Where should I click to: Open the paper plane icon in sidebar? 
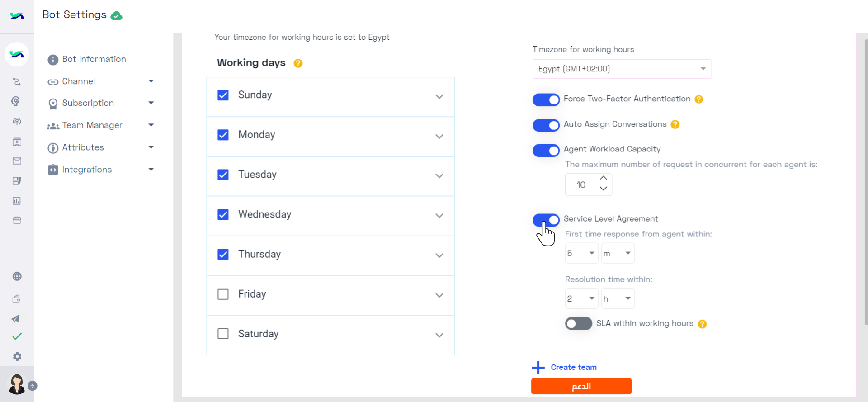[x=16, y=318]
